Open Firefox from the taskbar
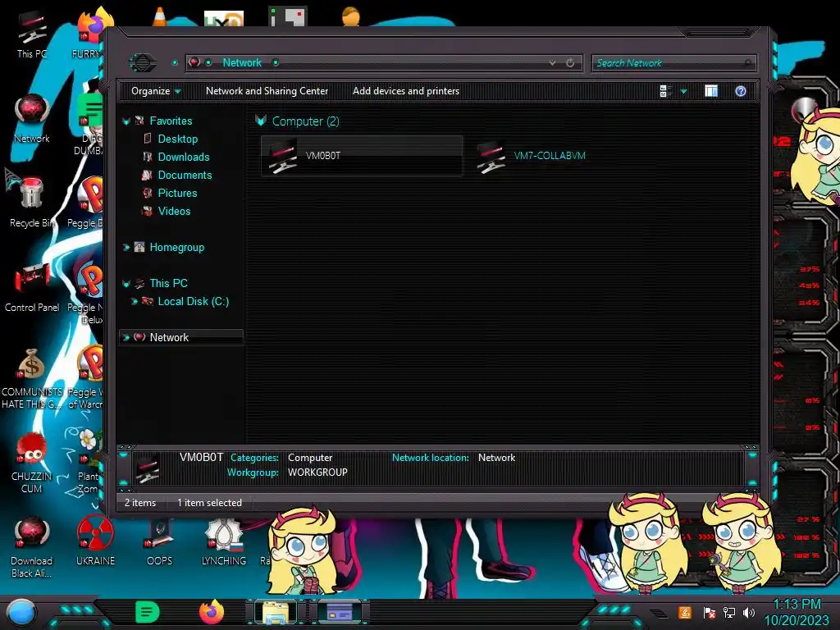This screenshot has height=630, width=840. (212, 612)
